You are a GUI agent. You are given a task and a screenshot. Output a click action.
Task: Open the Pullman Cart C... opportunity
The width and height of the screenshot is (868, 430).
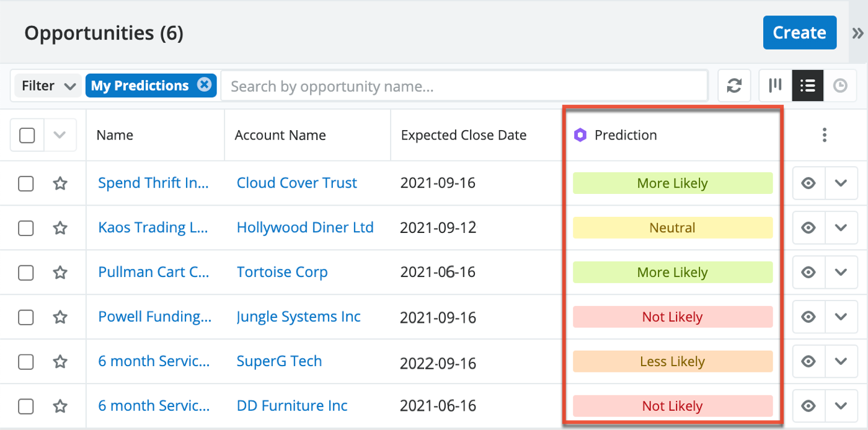click(x=154, y=272)
